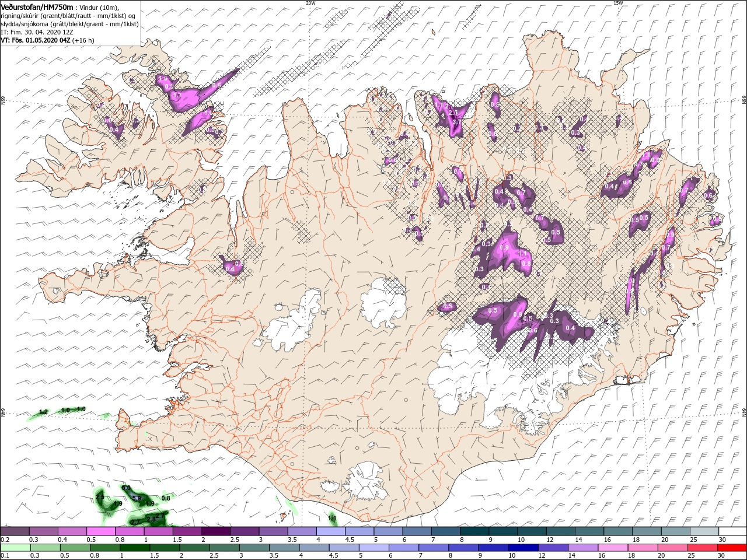Select the lightest green 0.1–0.3 swatch, lower legend row

(15, 548)
